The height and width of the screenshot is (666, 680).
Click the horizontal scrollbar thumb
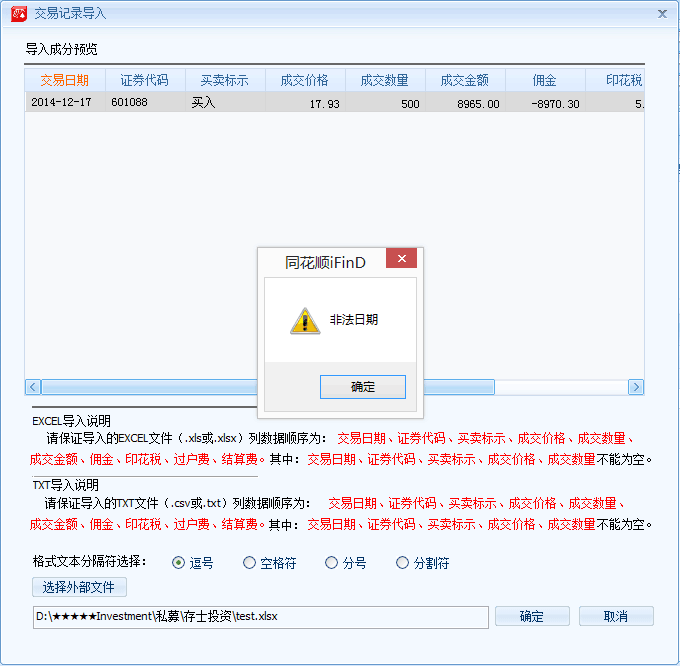[268, 387]
